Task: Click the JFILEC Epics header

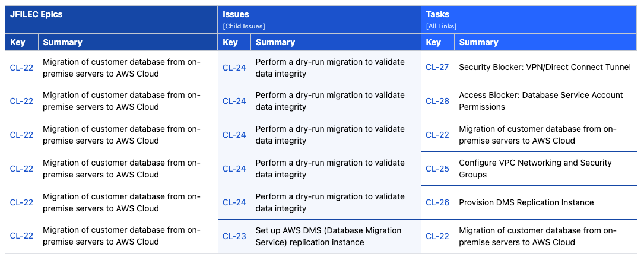Action: (x=36, y=14)
